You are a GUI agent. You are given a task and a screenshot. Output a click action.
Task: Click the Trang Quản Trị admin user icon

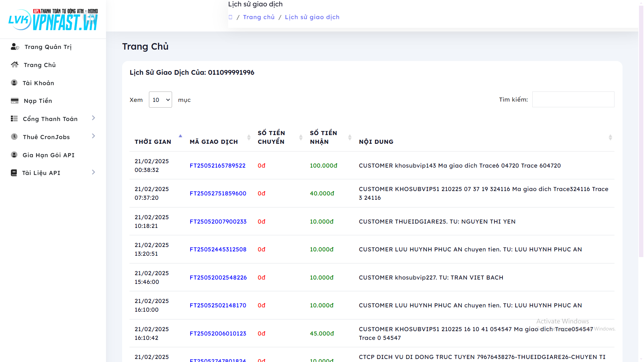[x=15, y=47]
